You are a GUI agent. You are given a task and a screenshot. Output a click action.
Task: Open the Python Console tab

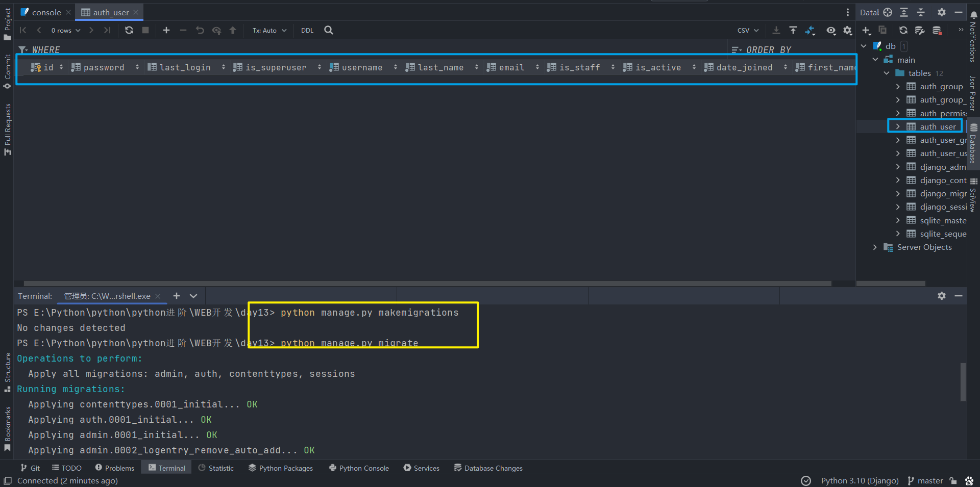tap(359, 468)
